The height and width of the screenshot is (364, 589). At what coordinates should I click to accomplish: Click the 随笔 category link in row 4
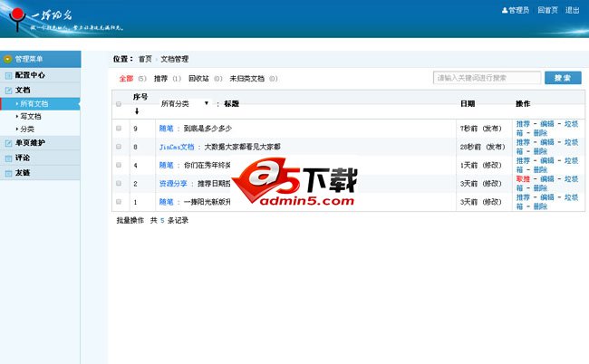[166, 165]
